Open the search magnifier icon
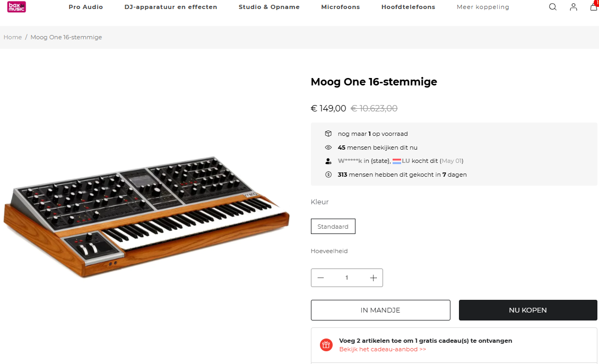The width and height of the screenshot is (599, 364). (552, 7)
